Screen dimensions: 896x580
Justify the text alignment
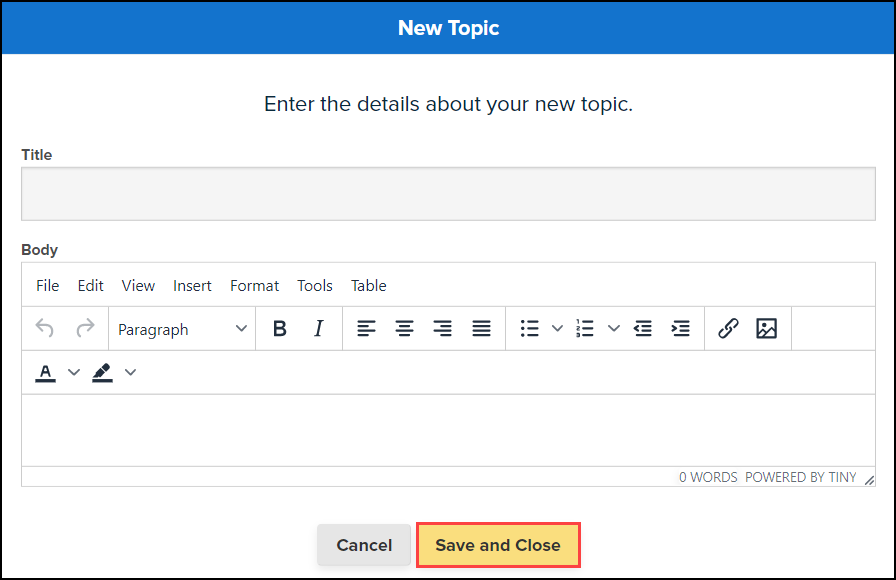coord(481,328)
